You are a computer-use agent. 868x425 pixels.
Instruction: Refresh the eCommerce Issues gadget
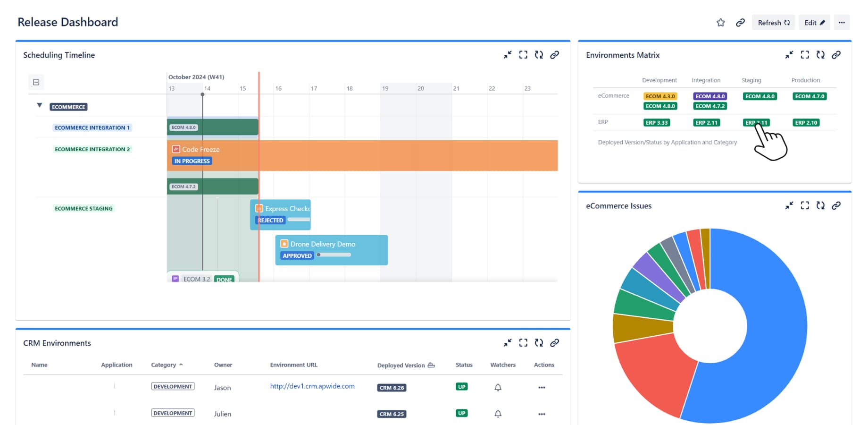tap(820, 205)
